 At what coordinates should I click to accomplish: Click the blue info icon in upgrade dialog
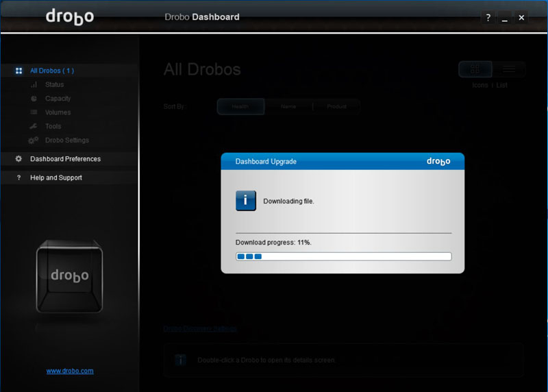point(246,201)
